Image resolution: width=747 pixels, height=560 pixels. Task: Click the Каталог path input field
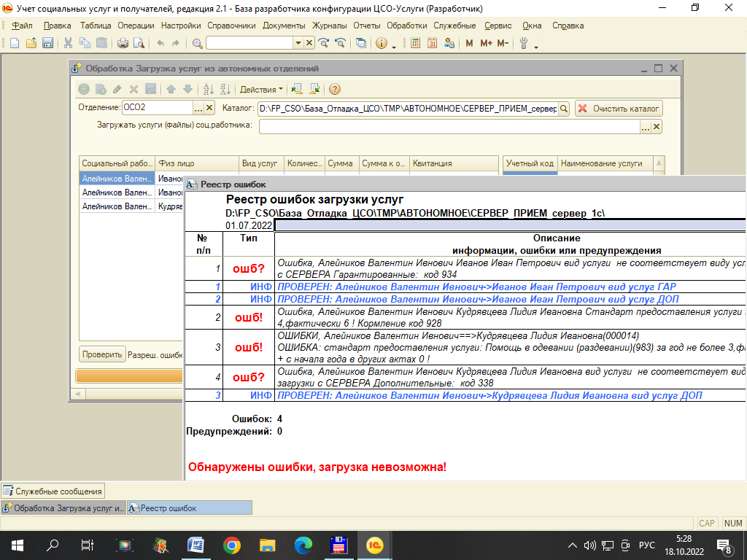(x=409, y=109)
